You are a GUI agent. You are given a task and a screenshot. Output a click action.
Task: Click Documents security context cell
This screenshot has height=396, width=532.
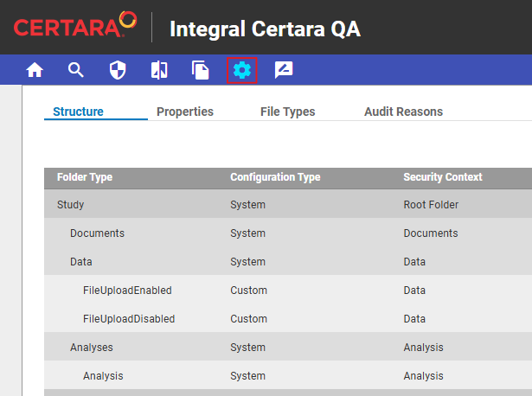click(431, 233)
